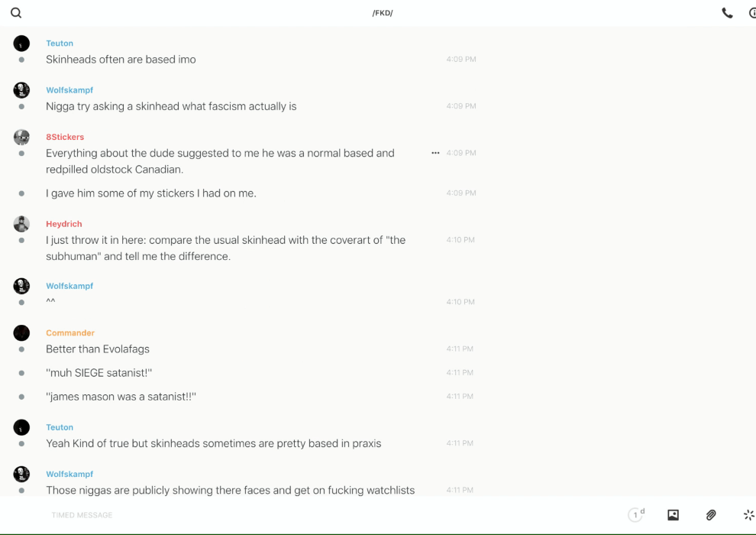Start a voice call with the phone icon
Image resolution: width=756 pixels, height=535 pixels.
point(727,13)
